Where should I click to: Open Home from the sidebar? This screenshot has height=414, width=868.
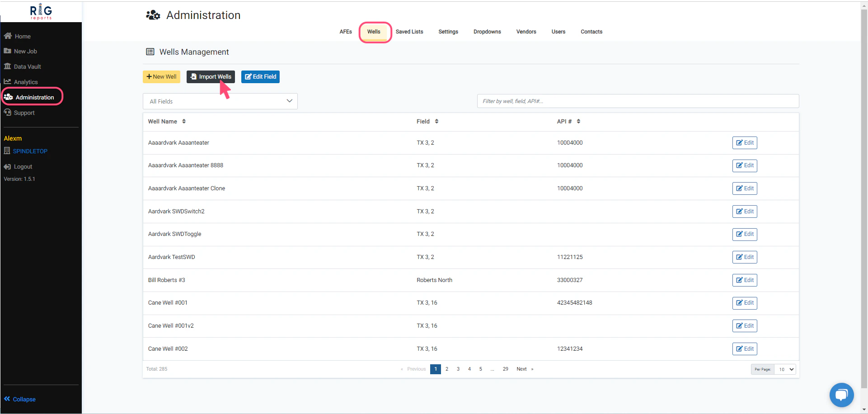tap(17, 36)
